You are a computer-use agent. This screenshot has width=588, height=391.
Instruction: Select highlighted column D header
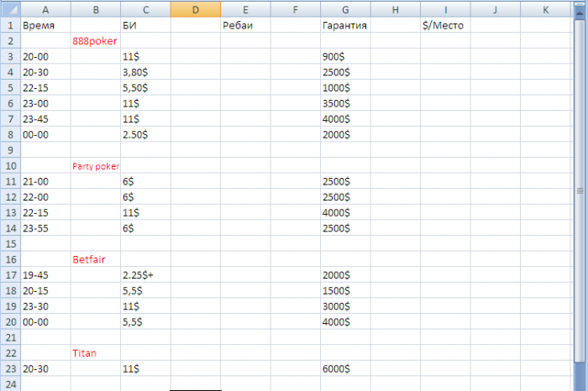click(196, 9)
